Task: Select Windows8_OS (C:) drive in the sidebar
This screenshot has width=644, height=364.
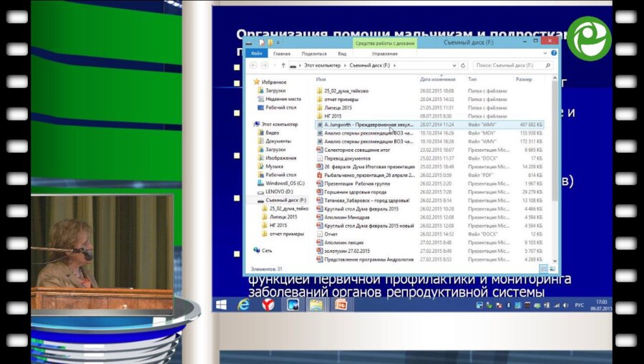Action: 285,183
